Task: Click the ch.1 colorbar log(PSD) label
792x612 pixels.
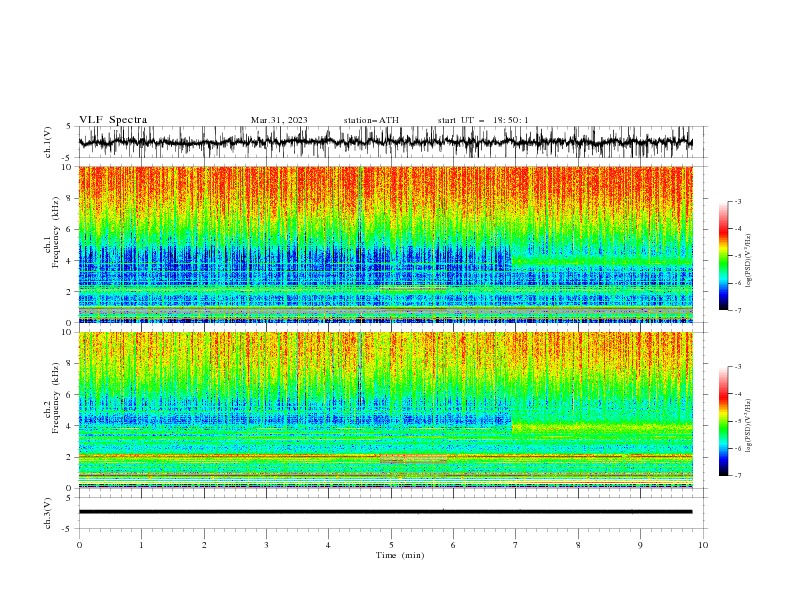Action: (748, 261)
